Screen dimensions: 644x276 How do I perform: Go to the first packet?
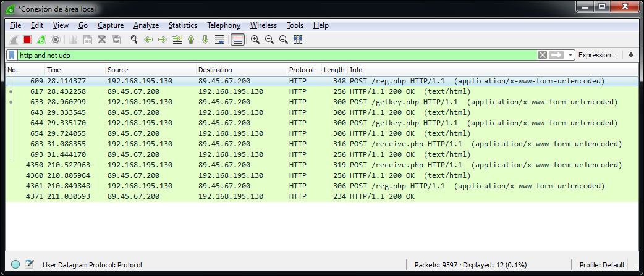(191, 40)
